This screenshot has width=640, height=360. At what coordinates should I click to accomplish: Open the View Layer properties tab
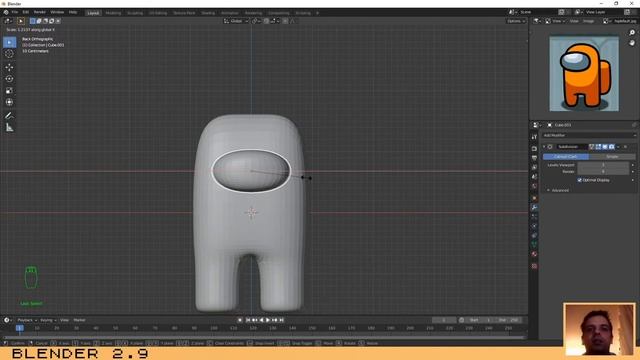point(534,167)
